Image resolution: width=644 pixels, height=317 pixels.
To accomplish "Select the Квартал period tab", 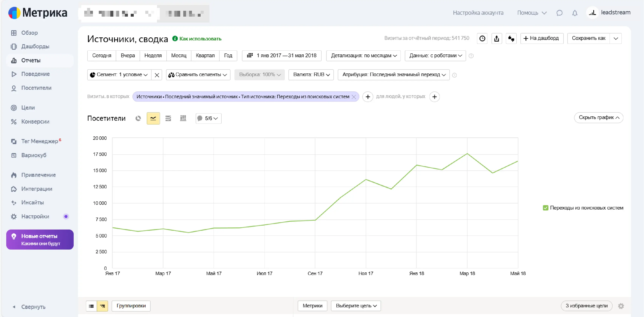I will (x=205, y=56).
